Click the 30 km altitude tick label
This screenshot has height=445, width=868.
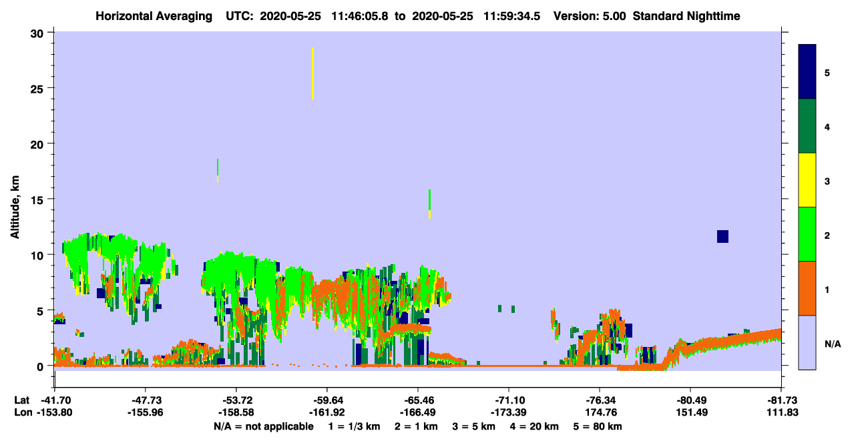tap(39, 33)
